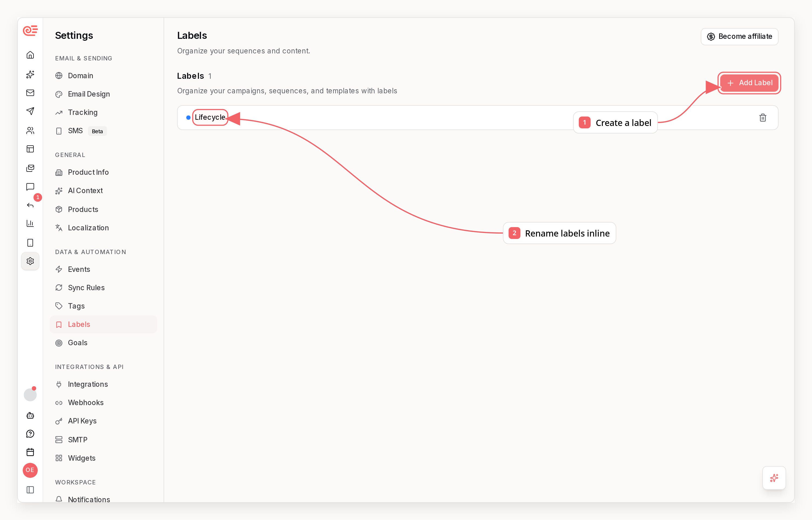
Task: Open the home icon in left rail
Action: click(30, 55)
